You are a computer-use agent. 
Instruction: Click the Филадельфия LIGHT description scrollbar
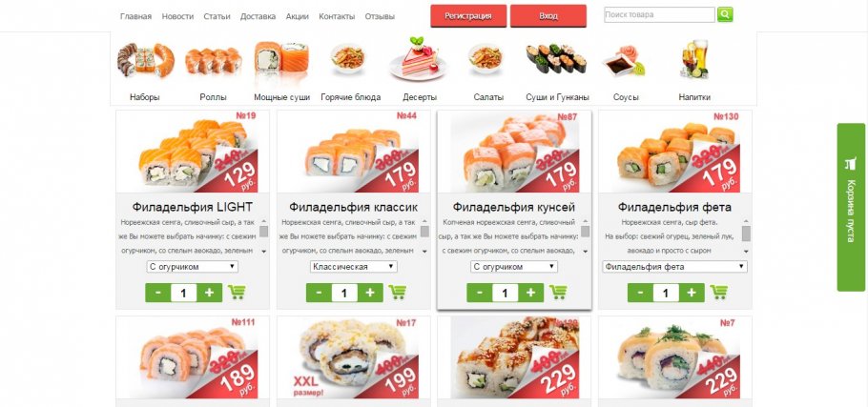263,236
